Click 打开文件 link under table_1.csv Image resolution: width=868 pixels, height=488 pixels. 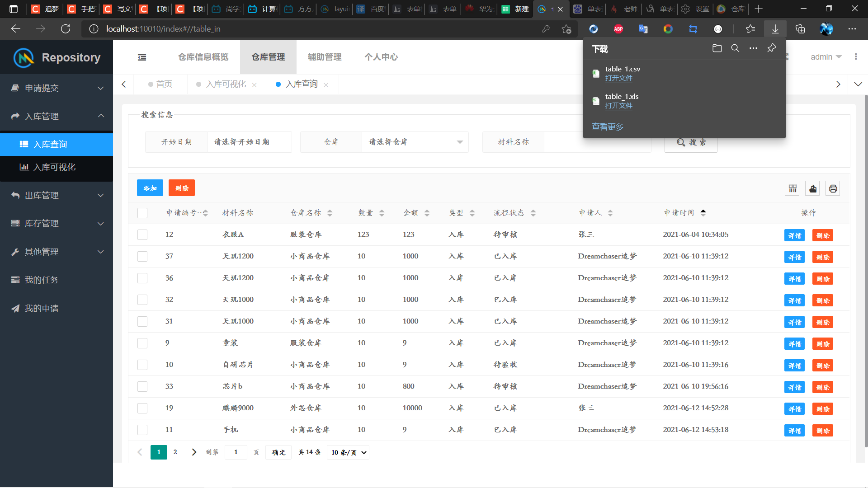click(x=618, y=78)
